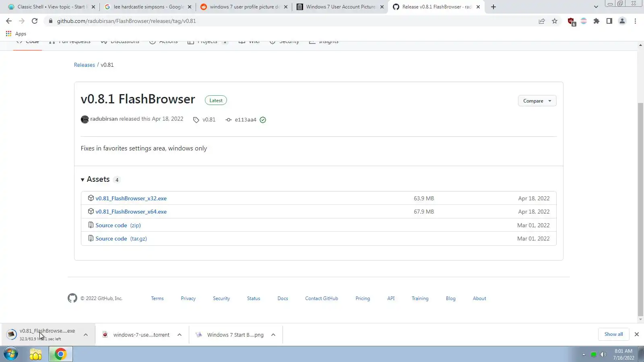Open the Training footer link
This screenshot has width=644, height=362.
pyautogui.click(x=420, y=298)
